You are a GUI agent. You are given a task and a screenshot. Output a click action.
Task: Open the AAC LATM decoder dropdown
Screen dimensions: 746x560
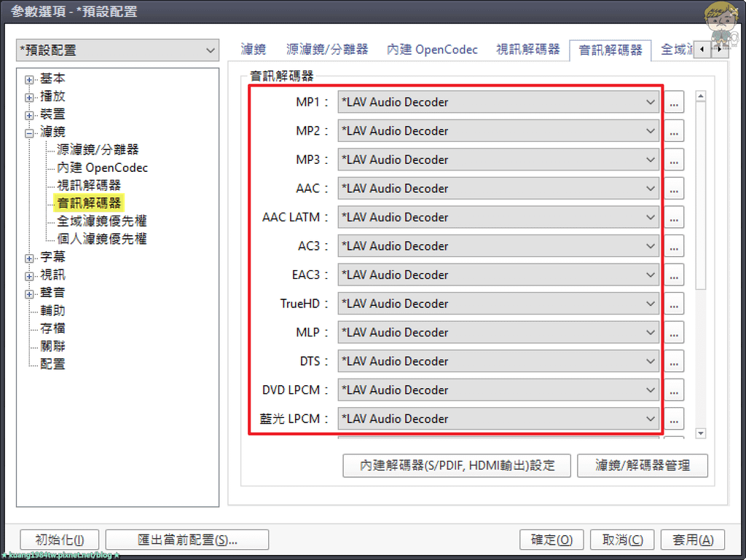(498, 217)
